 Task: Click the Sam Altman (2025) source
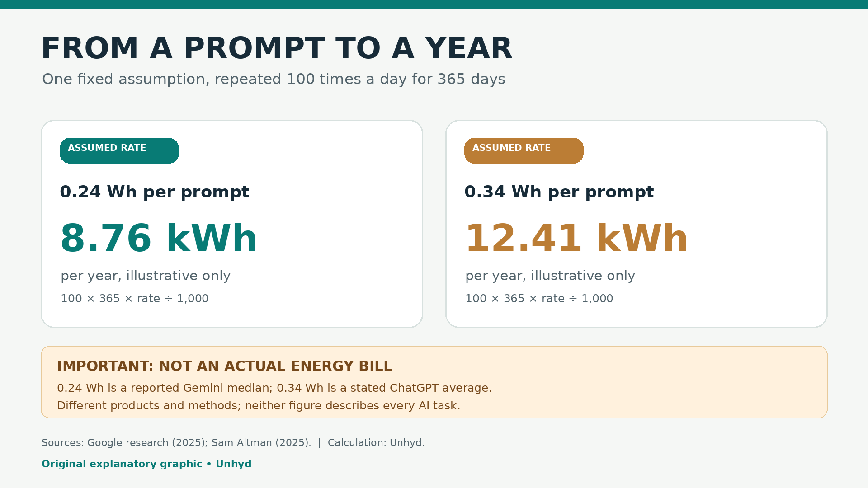(x=261, y=443)
